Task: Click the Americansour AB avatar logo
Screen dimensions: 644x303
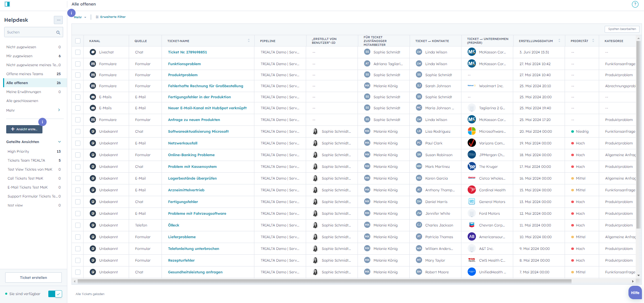Action: pyautogui.click(x=472, y=237)
